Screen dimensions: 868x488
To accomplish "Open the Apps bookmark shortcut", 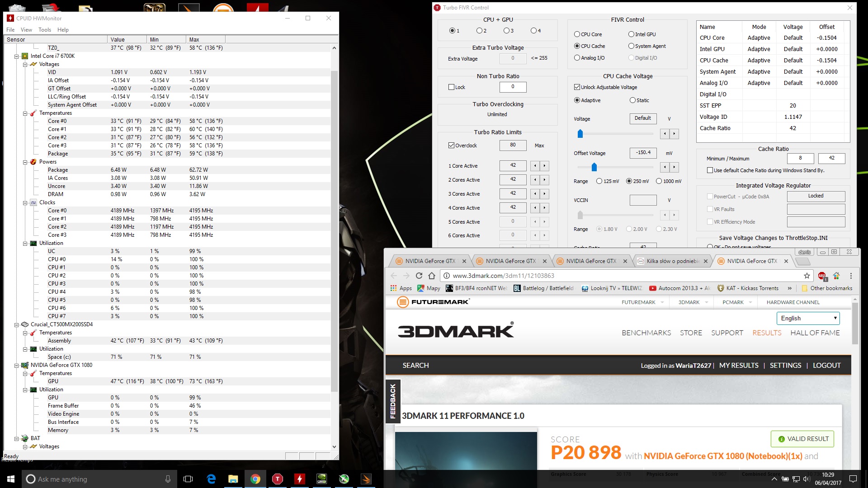I will (x=401, y=288).
